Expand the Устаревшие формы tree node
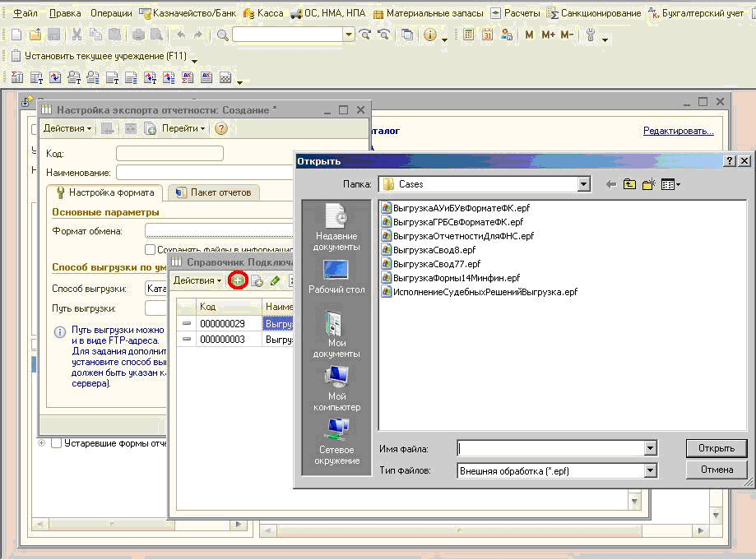This screenshot has height=560, width=756. pyautogui.click(x=42, y=443)
